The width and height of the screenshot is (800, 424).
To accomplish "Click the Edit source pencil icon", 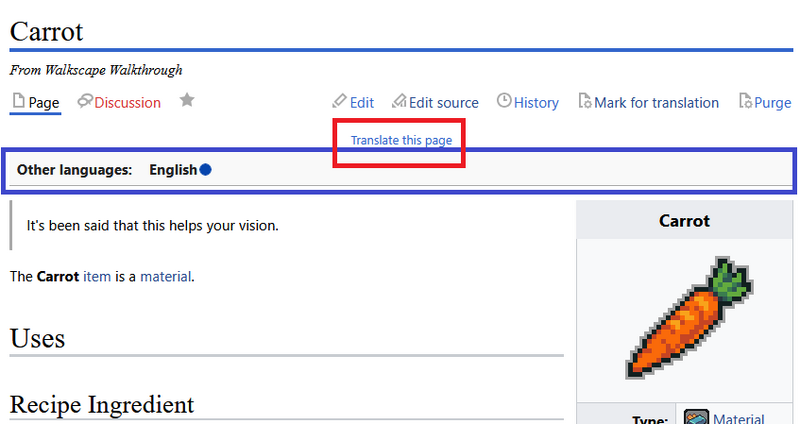I will [x=398, y=102].
